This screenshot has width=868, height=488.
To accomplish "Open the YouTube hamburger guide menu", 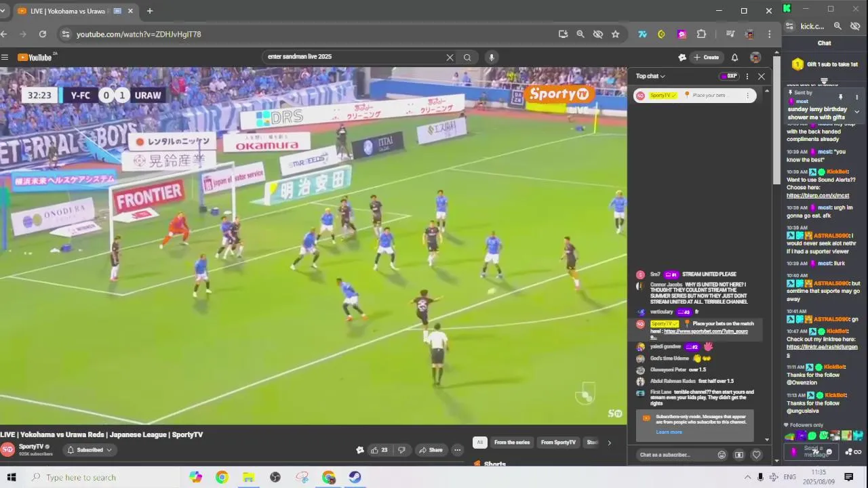I will click(x=5, y=58).
